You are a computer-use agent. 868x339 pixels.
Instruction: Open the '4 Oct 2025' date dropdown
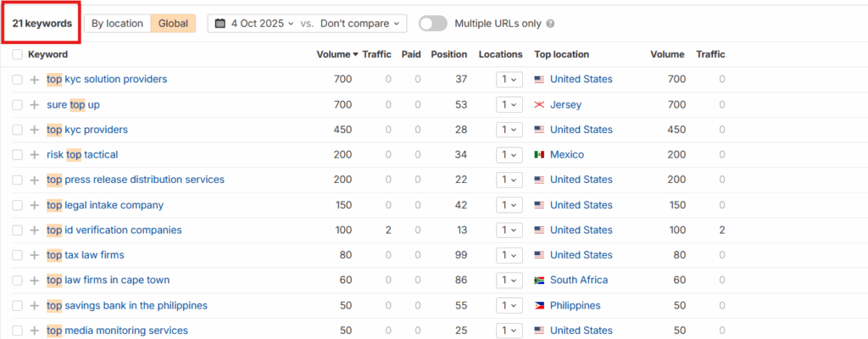coord(261,24)
